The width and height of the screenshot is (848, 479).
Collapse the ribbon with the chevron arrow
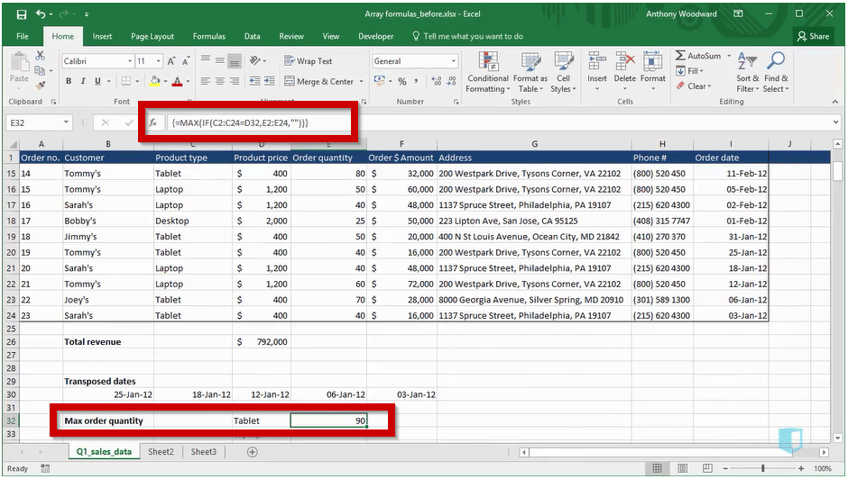(x=836, y=102)
